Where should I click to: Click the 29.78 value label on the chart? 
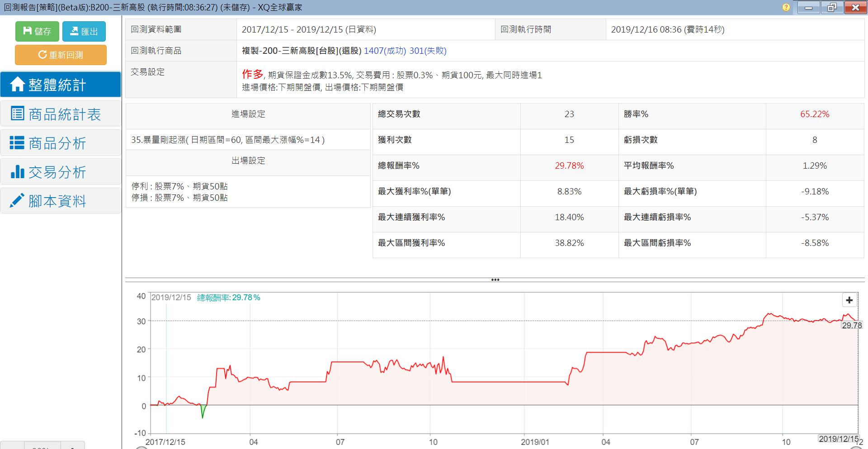(851, 326)
